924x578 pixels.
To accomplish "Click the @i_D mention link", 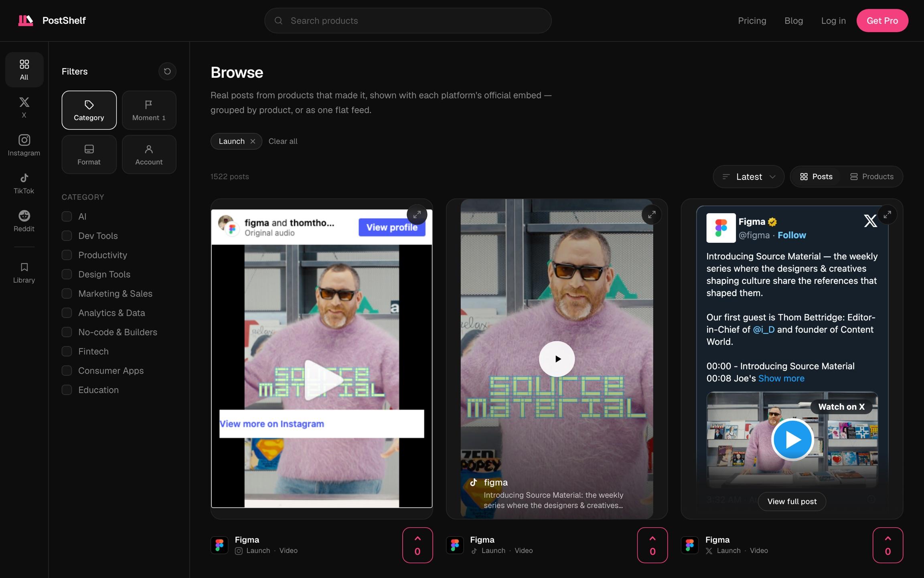I will [764, 330].
